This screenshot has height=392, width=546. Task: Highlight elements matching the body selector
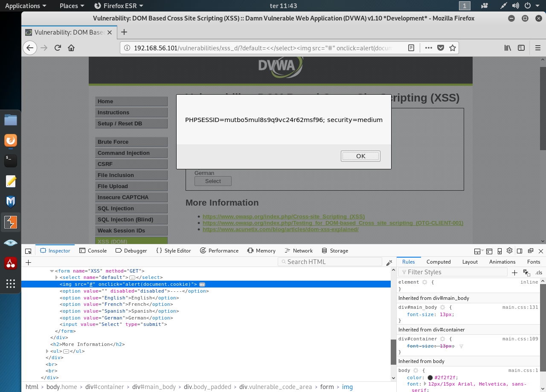point(415,370)
